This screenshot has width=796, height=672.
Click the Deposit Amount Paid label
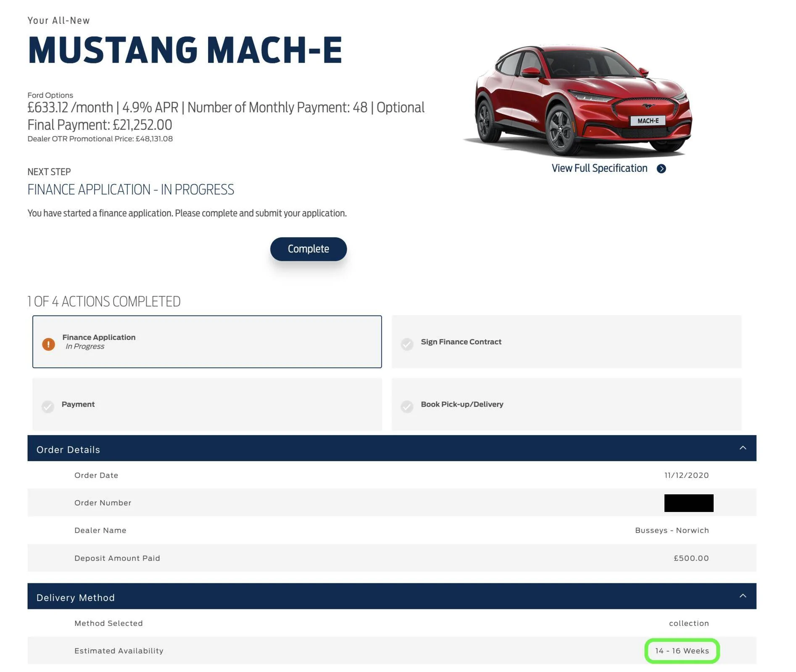click(x=117, y=558)
